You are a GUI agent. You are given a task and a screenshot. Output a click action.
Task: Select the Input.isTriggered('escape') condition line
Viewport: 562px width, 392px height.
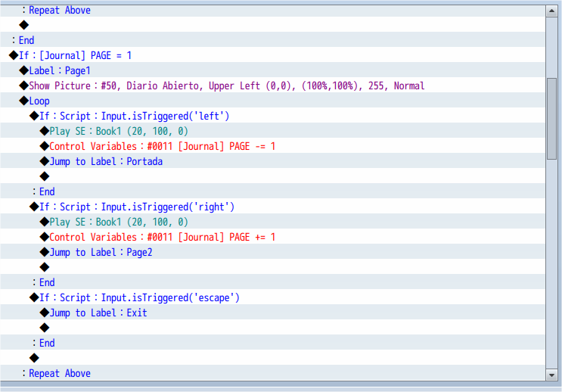coord(272,297)
